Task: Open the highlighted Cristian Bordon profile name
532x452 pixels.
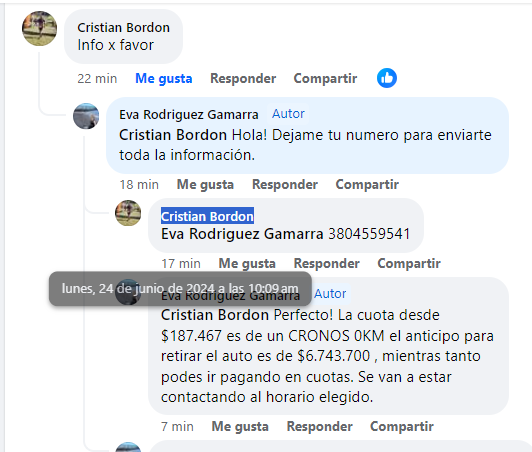Action: coord(207,216)
